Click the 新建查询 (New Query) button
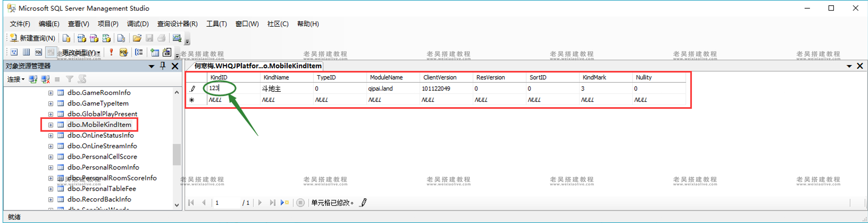 pos(33,38)
